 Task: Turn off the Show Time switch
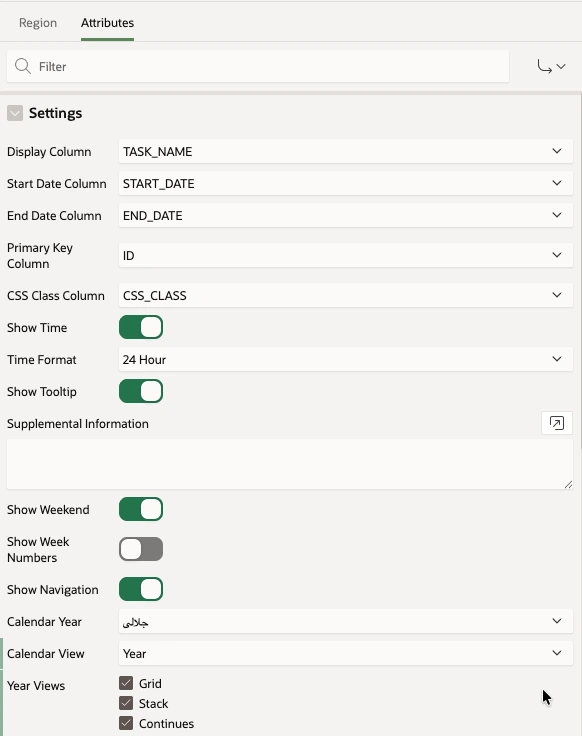[141, 327]
